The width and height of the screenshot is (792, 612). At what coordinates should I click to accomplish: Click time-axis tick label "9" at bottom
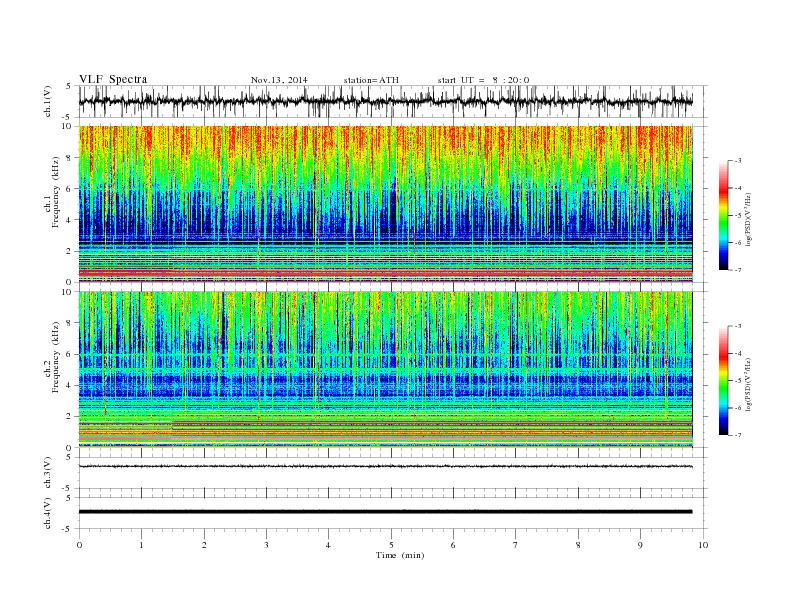pos(640,545)
